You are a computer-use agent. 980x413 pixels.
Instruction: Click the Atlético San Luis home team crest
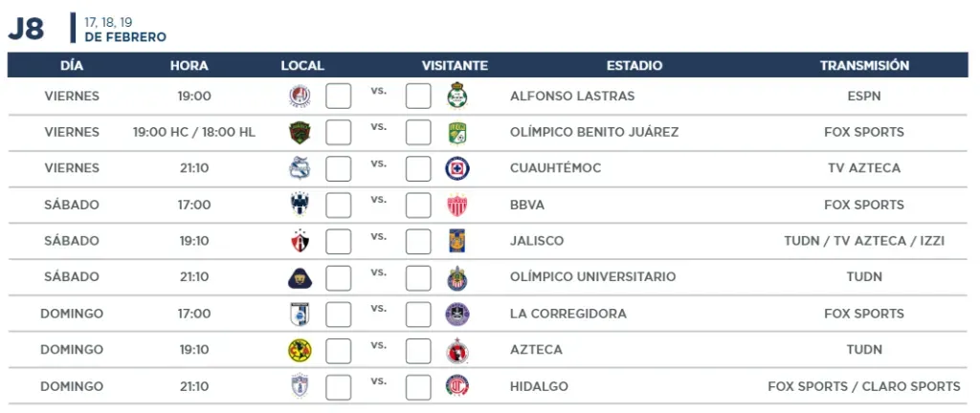[300, 96]
